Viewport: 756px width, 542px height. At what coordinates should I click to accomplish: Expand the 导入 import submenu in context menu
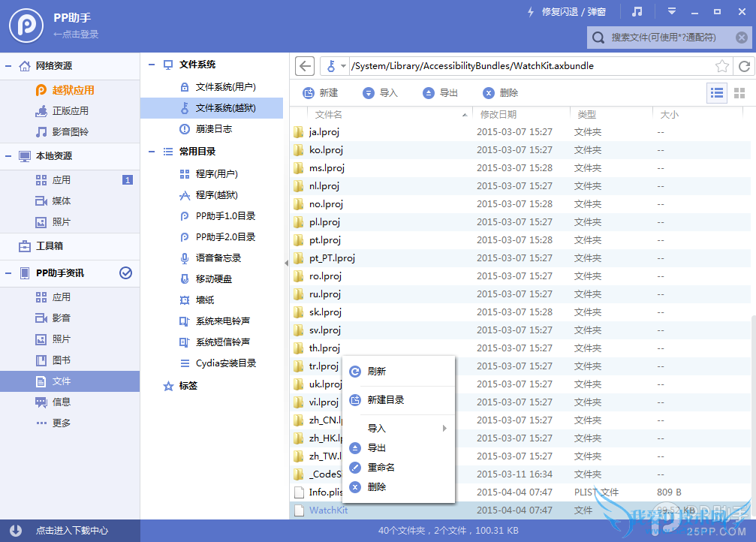click(390, 428)
